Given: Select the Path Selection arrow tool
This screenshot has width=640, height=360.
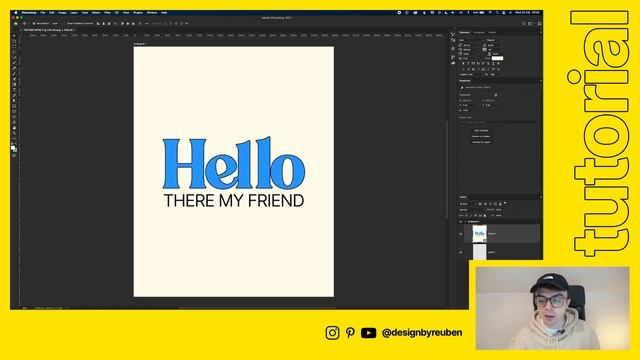Looking at the screenshot, I should click(x=14, y=100).
